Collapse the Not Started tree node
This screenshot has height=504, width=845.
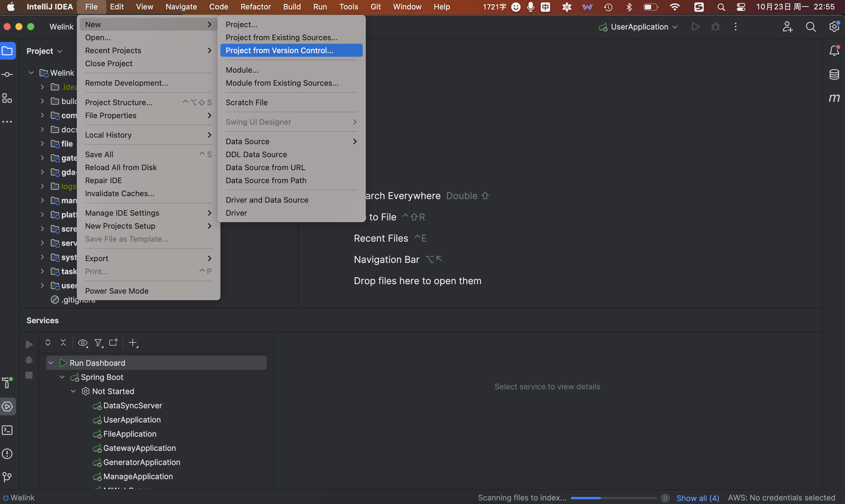(x=73, y=391)
